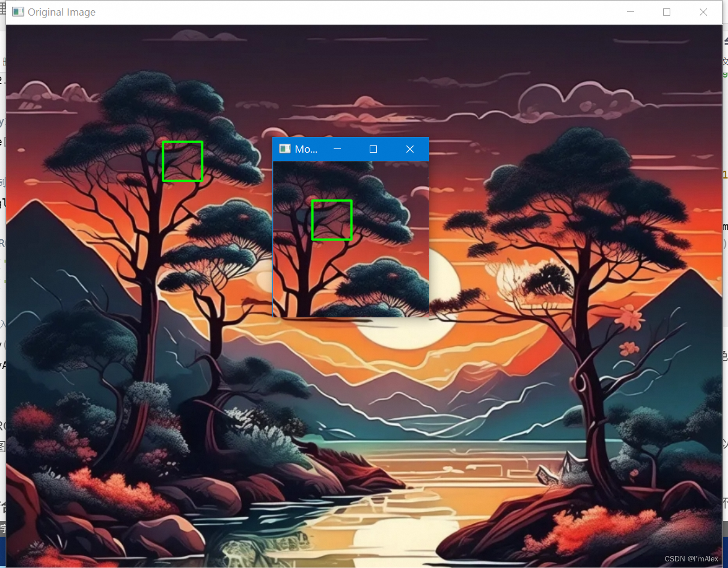Viewport: 728px width, 568px height.
Task: Click the OpenCV icon in Original Image title bar
Action: [17, 11]
